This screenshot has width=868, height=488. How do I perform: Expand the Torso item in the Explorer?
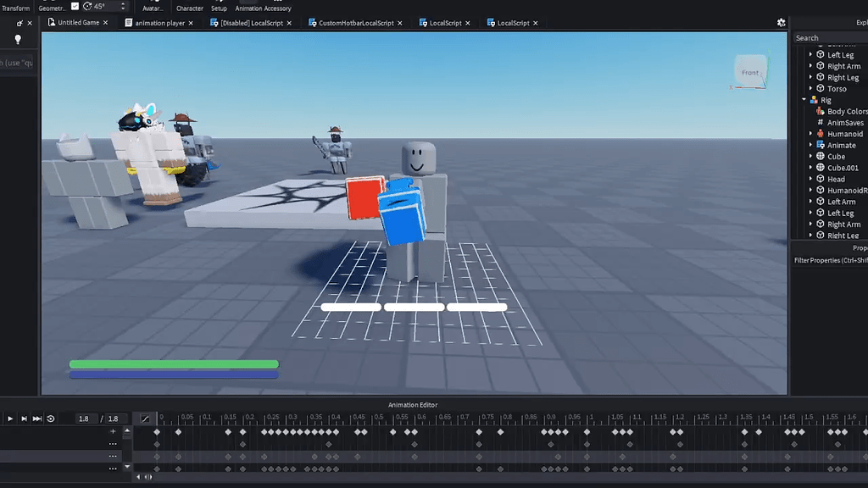pos(811,88)
